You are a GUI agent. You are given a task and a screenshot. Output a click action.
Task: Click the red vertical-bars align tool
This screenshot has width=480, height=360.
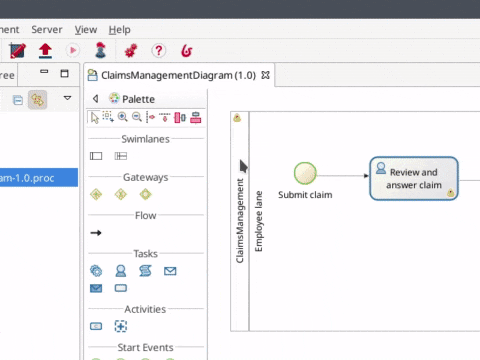(180, 117)
